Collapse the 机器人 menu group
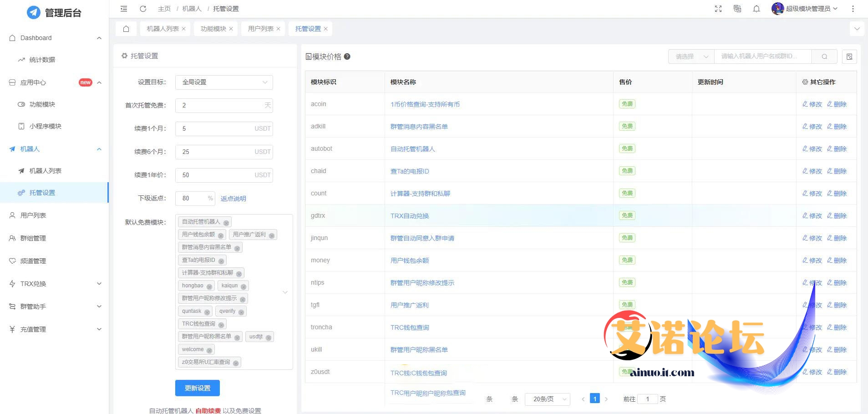This screenshot has width=868, height=414. [x=99, y=149]
